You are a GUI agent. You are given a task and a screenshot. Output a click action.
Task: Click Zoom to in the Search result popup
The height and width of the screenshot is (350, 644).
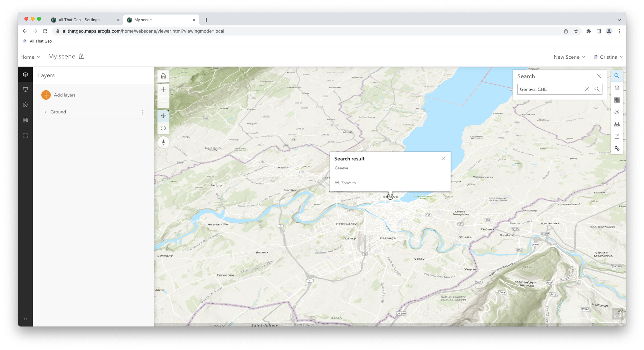pyautogui.click(x=346, y=183)
